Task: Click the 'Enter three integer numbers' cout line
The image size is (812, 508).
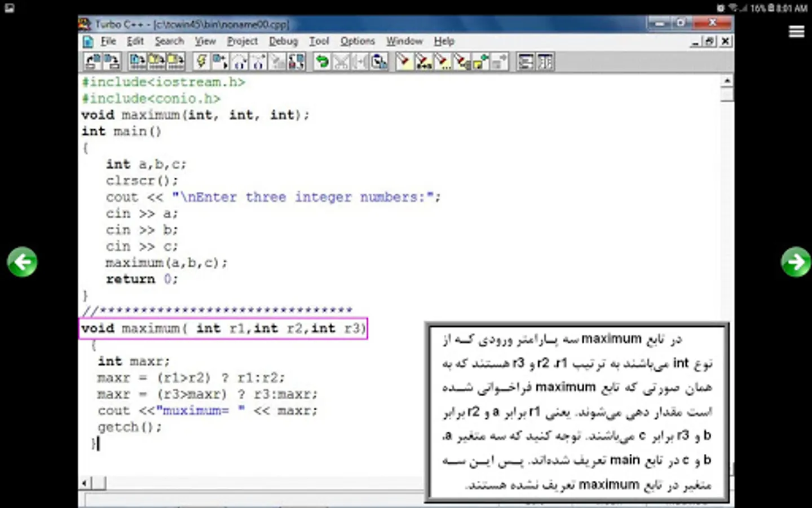Action: pos(273,196)
